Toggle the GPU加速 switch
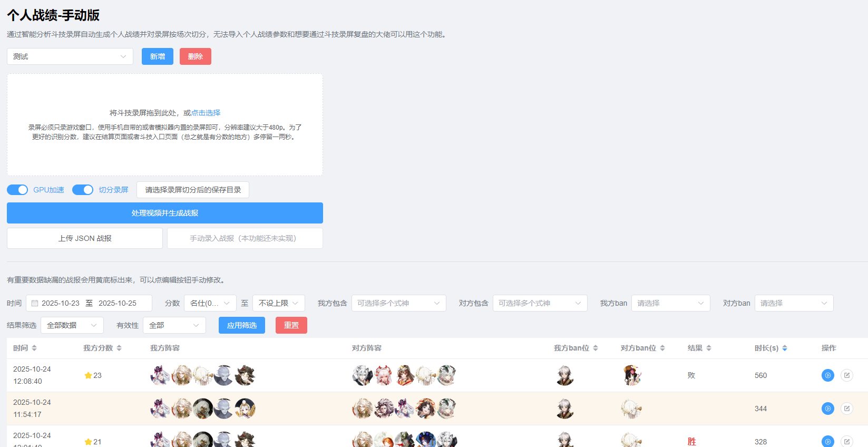The width and height of the screenshot is (868, 447). [17, 190]
